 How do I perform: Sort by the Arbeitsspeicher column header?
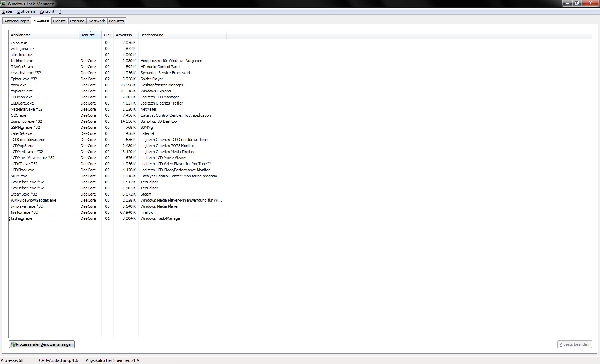click(x=126, y=35)
